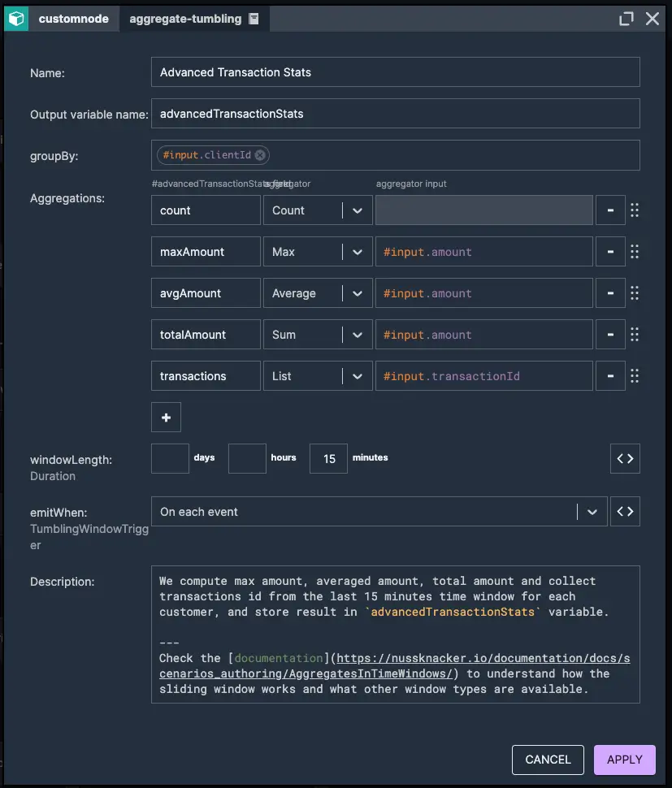Click the 'aggregator input' column header

[411, 184]
